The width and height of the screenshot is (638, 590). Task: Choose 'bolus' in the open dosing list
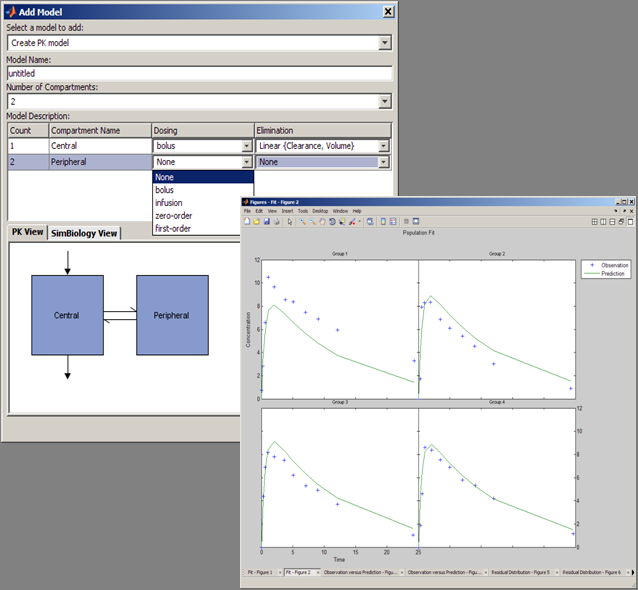click(203, 190)
